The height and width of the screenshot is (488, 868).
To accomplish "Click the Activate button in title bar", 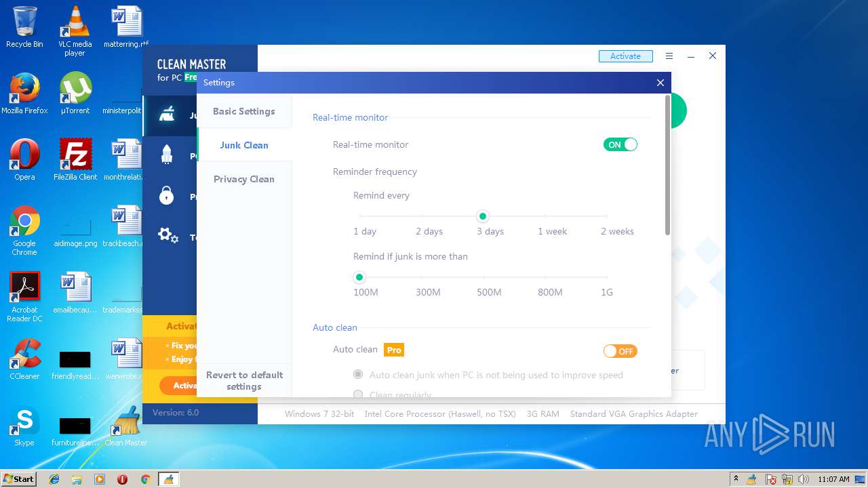I will coord(625,56).
